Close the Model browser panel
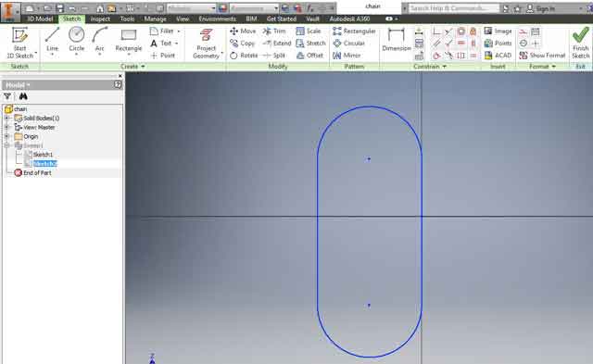The width and height of the screenshot is (593, 364). point(120,76)
